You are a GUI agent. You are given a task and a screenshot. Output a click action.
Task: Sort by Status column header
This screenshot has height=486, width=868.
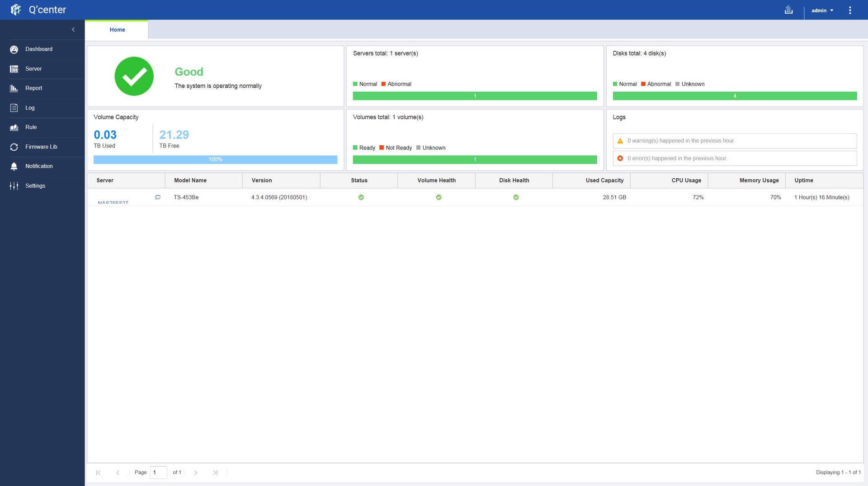point(359,181)
